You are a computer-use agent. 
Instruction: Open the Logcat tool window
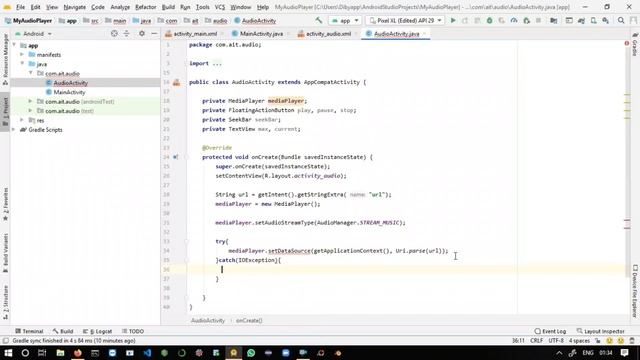click(98, 331)
